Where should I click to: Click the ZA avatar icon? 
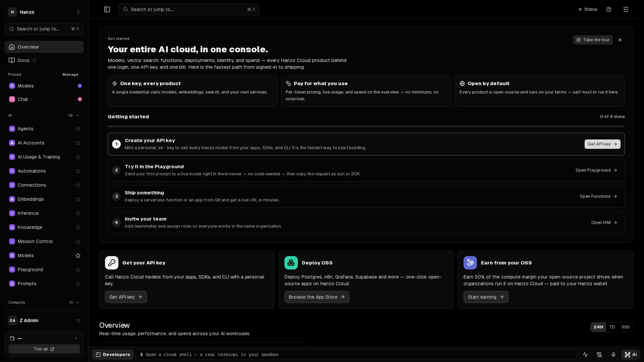12,320
